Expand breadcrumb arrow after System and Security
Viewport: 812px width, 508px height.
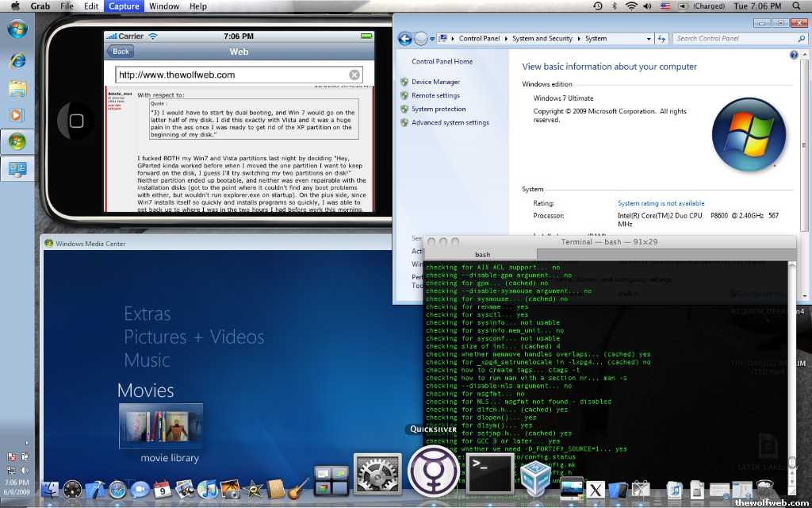pyautogui.click(x=579, y=38)
